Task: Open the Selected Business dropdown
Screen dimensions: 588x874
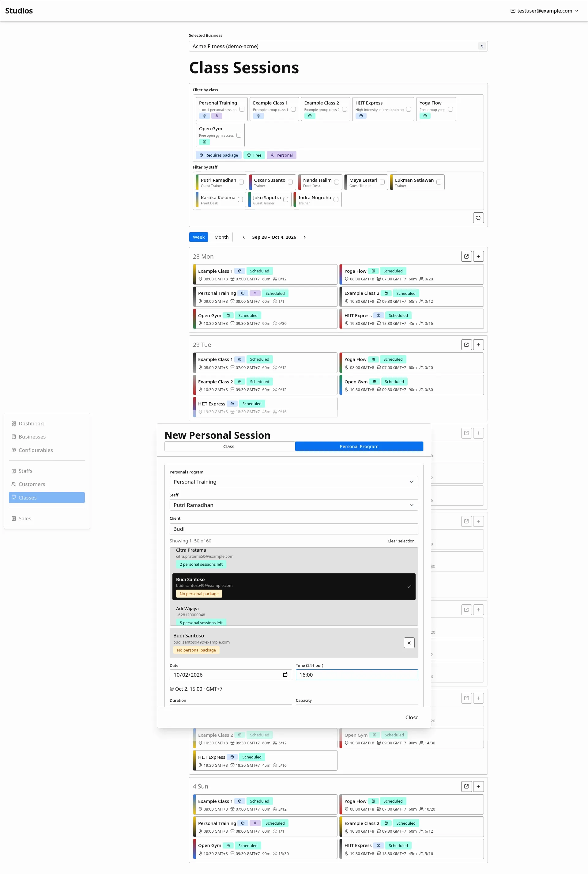Action: click(x=338, y=46)
